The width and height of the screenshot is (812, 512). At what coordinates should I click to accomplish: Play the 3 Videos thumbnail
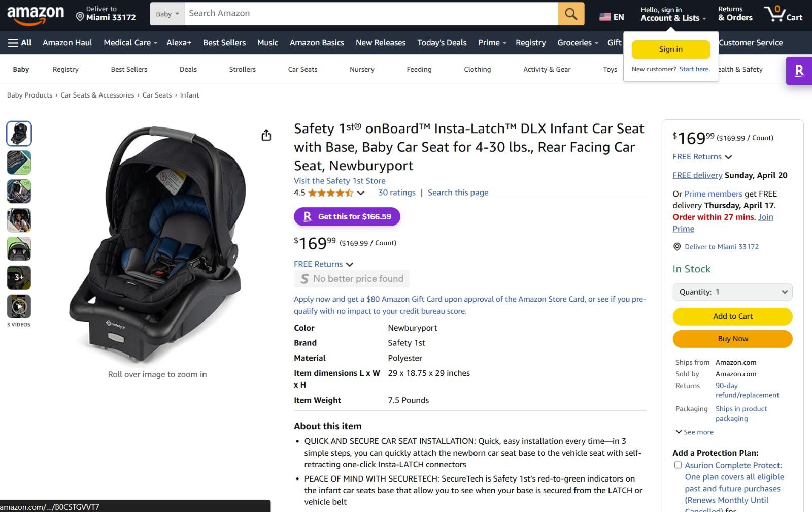[x=19, y=306]
